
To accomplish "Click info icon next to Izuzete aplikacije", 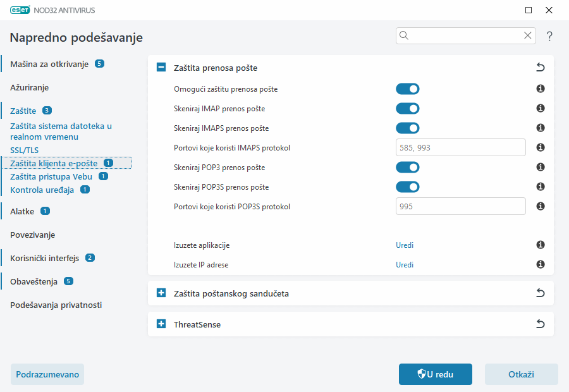I will tap(541, 245).
